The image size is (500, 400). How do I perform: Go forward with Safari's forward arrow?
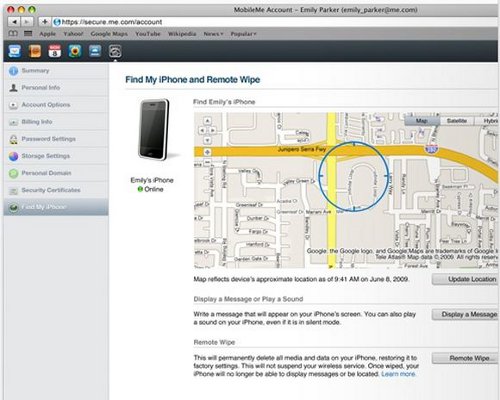click(x=27, y=22)
